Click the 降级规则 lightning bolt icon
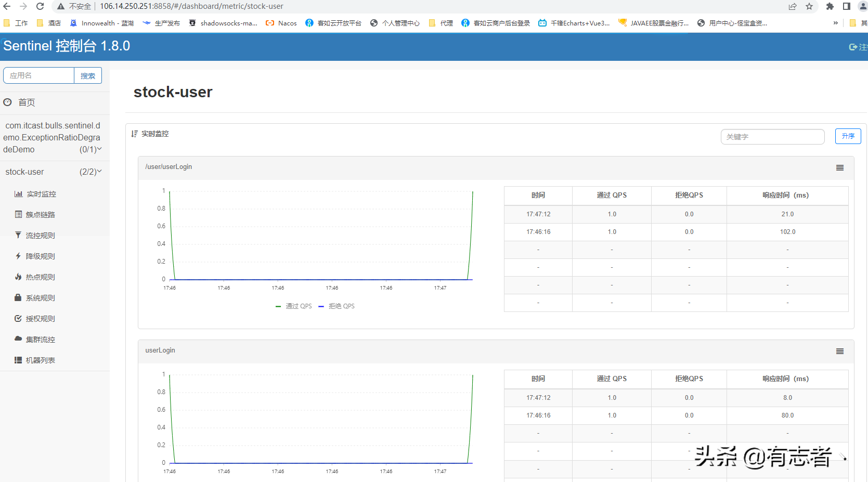The height and width of the screenshot is (482, 868). pos(18,256)
